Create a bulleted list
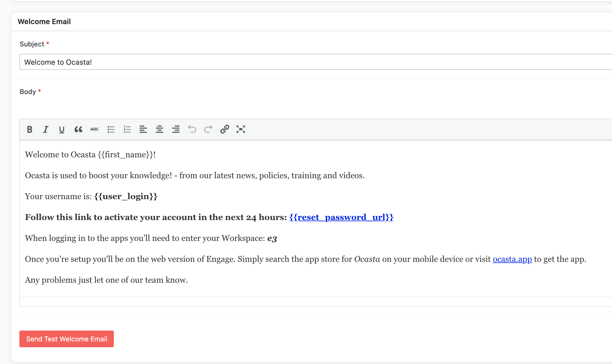Screen dimensions: 612x364 pyautogui.click(x=111, y=129)
